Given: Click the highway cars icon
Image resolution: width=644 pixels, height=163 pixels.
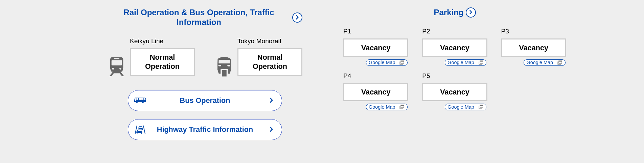Looking at the screenshot, I should [x=140, y=130].
